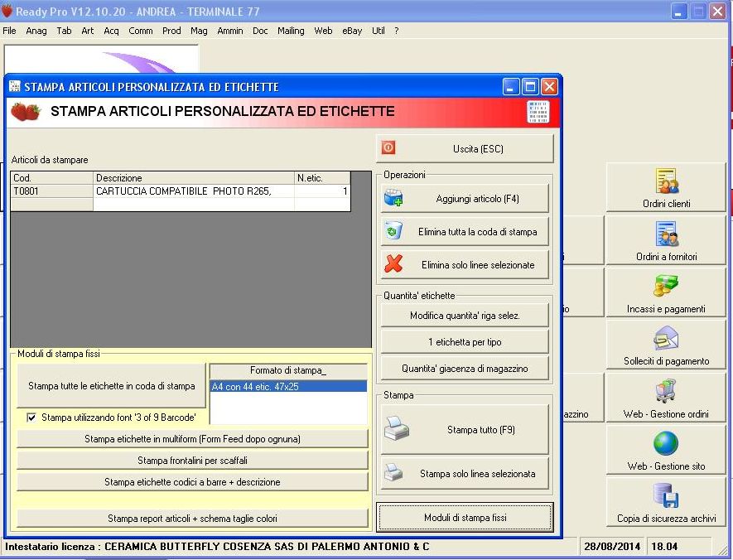Click 1 etichetta per tipo button
Image resolution: width=733 pixels, height=560 pixels.
point(465,341)
